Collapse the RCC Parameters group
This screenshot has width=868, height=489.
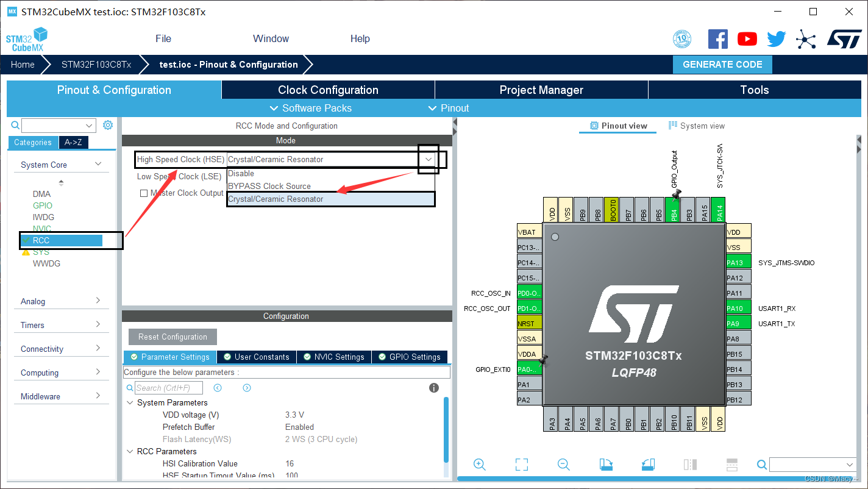(130, 451)
